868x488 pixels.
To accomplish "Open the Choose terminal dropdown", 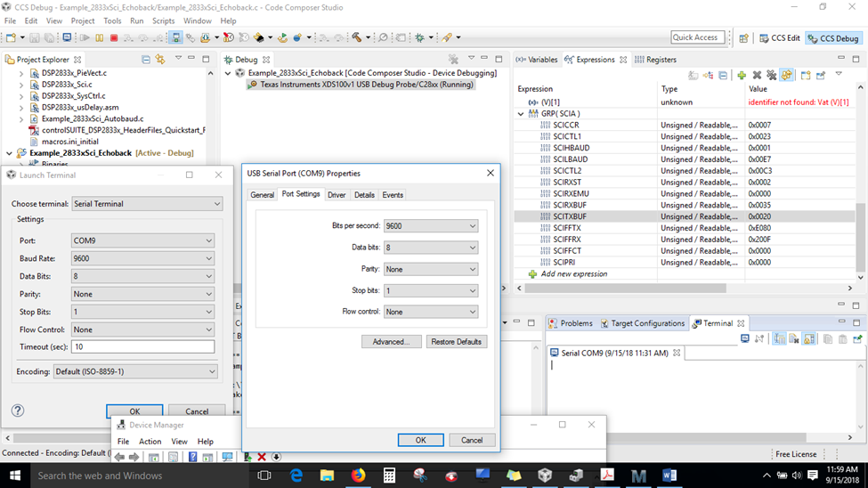I will [147, 204].
